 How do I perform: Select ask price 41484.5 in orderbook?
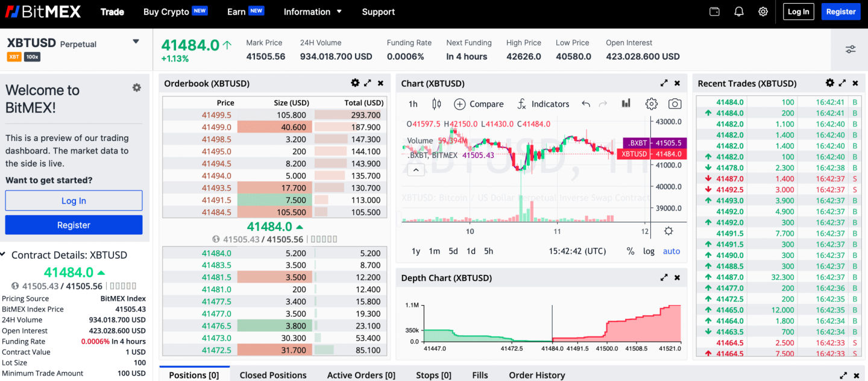[x=216, y=212]
